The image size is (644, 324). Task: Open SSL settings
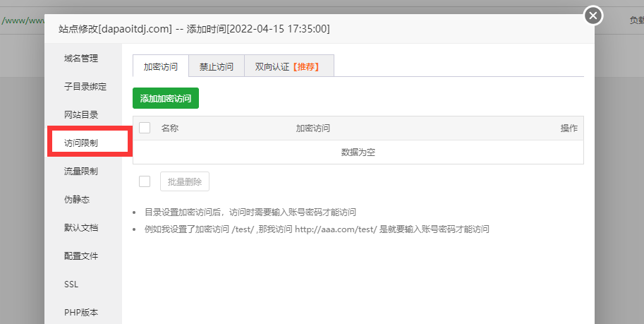(x=71, y=284)
